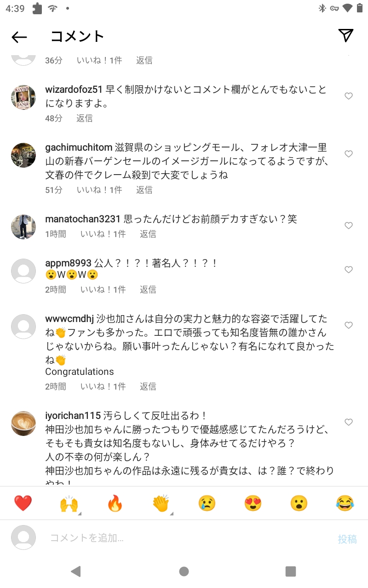Like the comment by wwwcmdhj
Image resolution: width=368 pixels, height=588 pixels.
pos(349,325)
